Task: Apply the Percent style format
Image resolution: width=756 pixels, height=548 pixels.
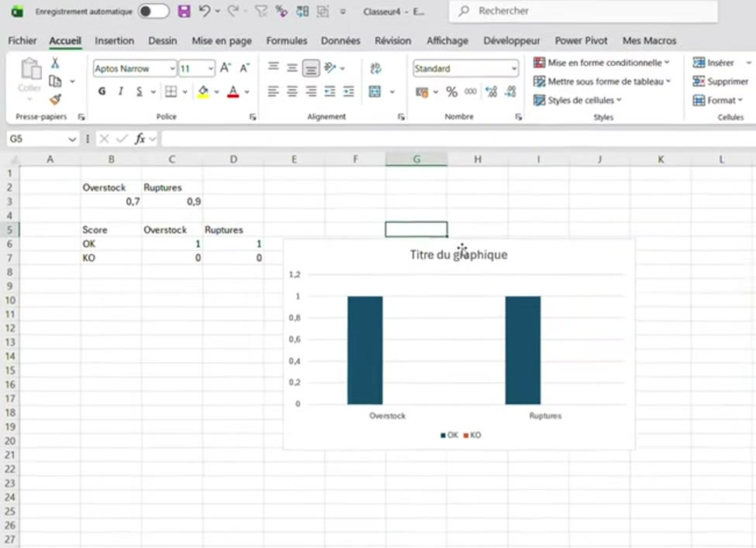Action: 452,91
